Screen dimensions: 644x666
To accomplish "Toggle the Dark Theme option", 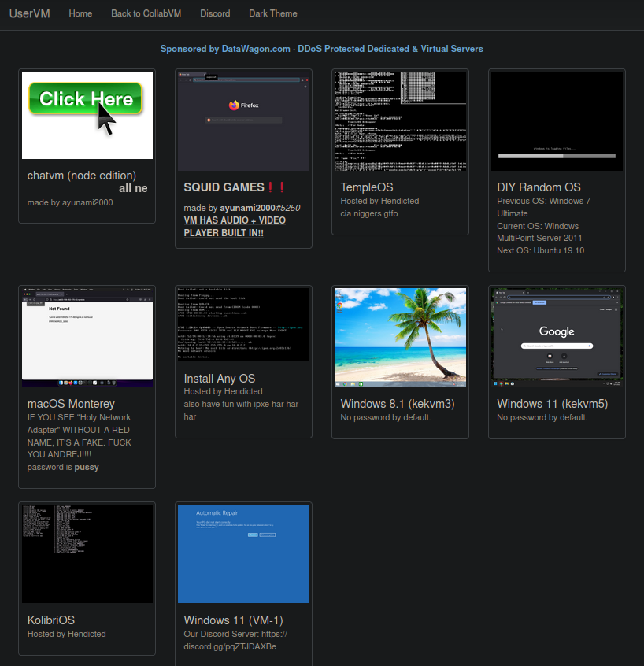I will coord(273,13).
